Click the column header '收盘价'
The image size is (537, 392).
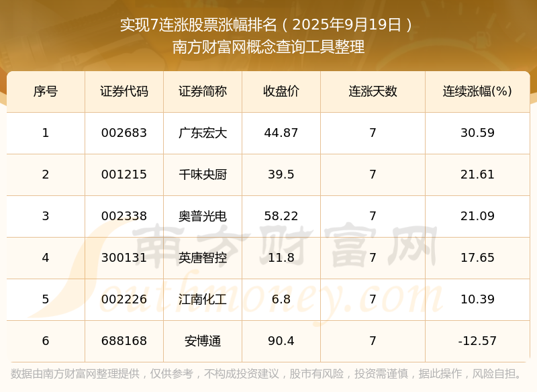281,91
